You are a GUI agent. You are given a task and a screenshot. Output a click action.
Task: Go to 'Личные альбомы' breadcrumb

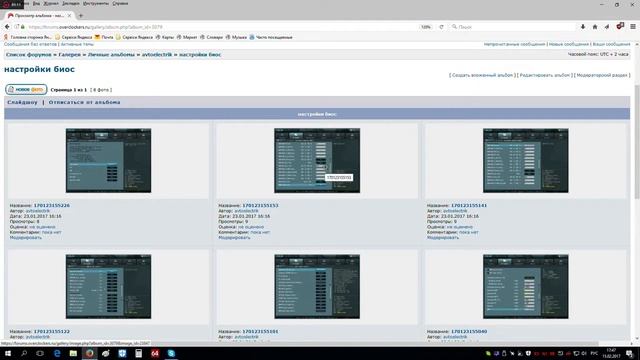(x=111, y=54)
